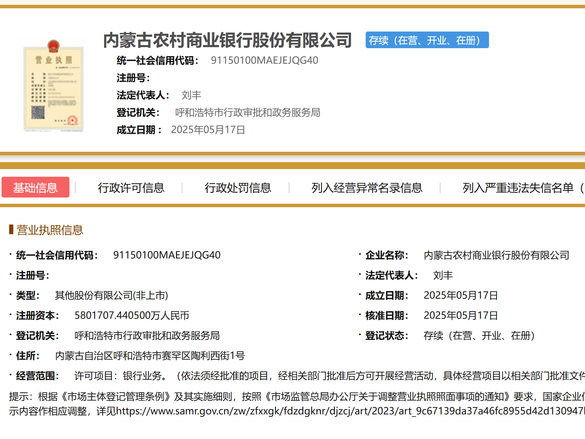The width and height of the screenshot is (585, 439).
Task: Click header legal representative name 刘丰
Action: tap(191, 95)
